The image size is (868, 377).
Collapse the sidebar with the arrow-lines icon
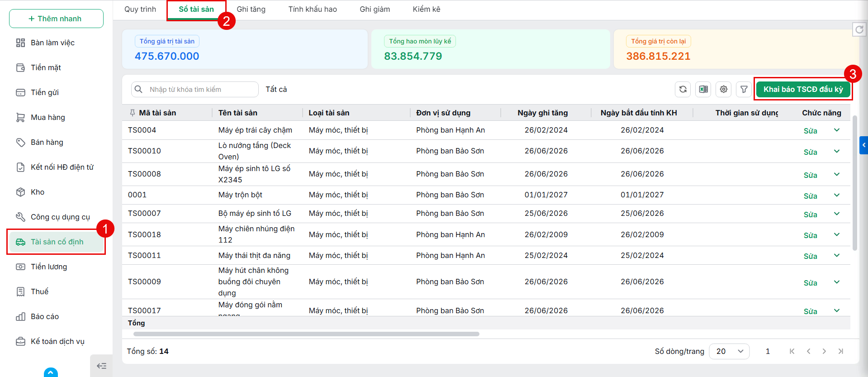coord(101,366)
